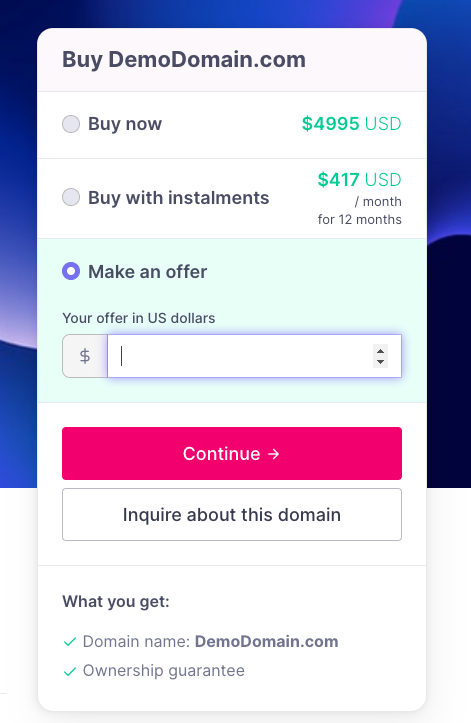Screen dimensions: 471x723
Task: Click the arrow icon on Continue button
Action: [x=274, y=454]
